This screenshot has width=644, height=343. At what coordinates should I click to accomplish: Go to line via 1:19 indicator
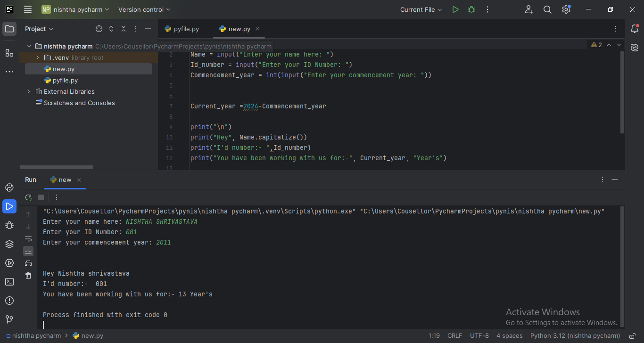pos(434,336)
